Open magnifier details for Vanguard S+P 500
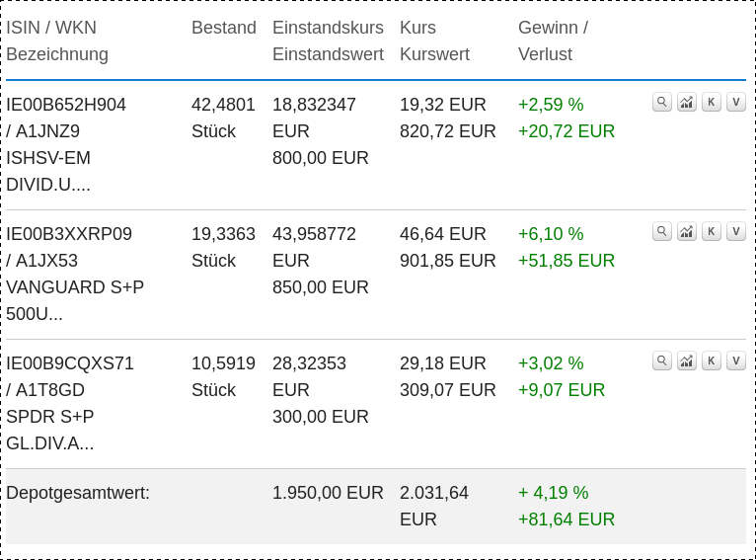This screenshot has width=756, height=560. (x=662, y=231)
